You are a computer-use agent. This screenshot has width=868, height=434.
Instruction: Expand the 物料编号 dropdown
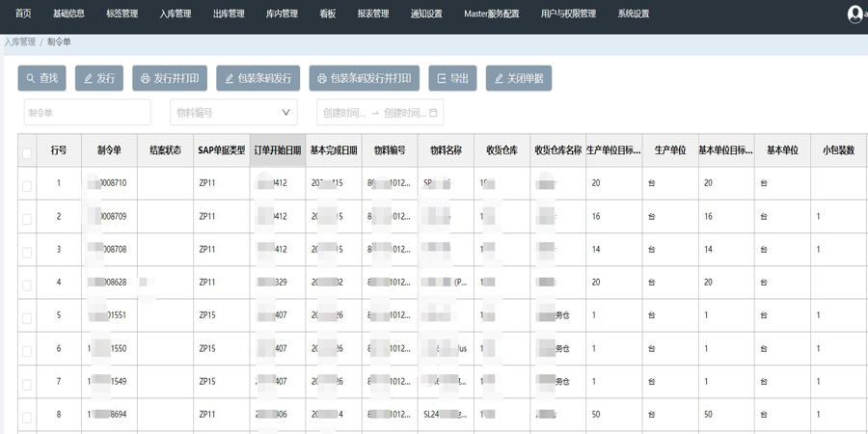point(285,113)
